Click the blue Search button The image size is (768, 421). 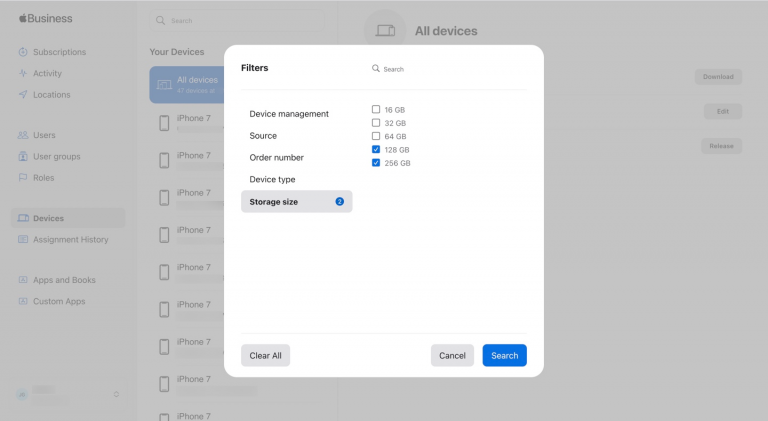pos(504,355)
